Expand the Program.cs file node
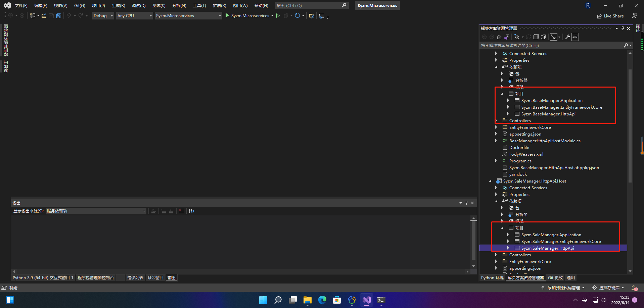This screenshot has width=644, height=308. [496, 161]
